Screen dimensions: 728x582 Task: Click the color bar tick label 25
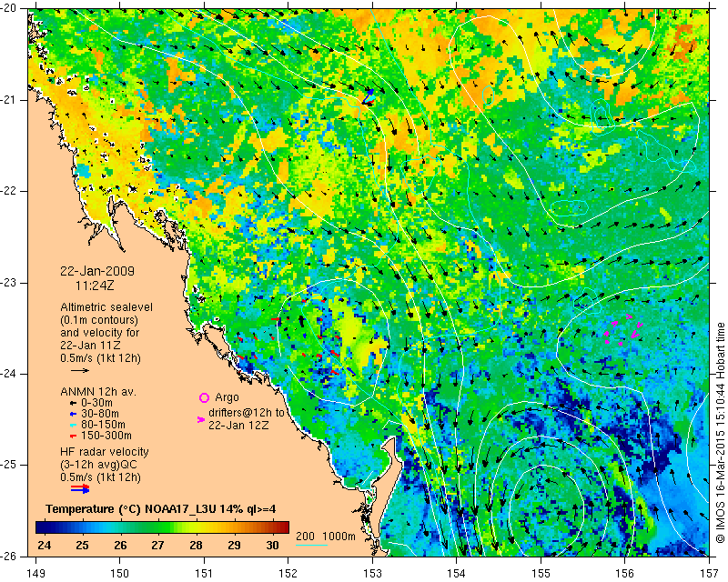click(x=82, y=545)
